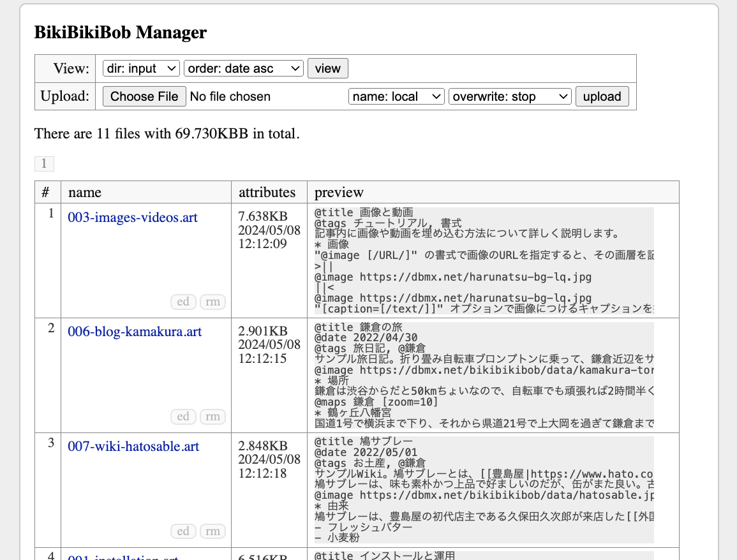The height and width of the screenshot is (560, 737).
Task: Open 007-wiki-hatosable.art link
Action: pyautogui.click(x=133, y=446)
